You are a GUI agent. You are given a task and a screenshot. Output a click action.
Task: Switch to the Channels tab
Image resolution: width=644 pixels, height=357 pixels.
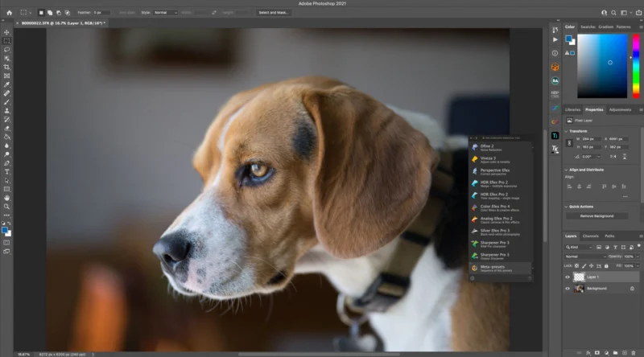click(x=591, y=236)
